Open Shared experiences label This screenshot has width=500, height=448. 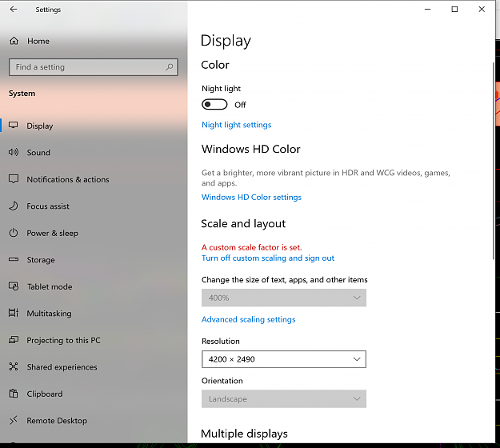tap(62, 367)
